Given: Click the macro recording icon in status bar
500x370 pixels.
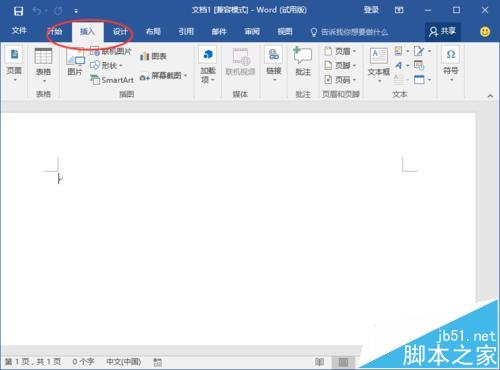Looking at the screenshot, I should point(158,362).
